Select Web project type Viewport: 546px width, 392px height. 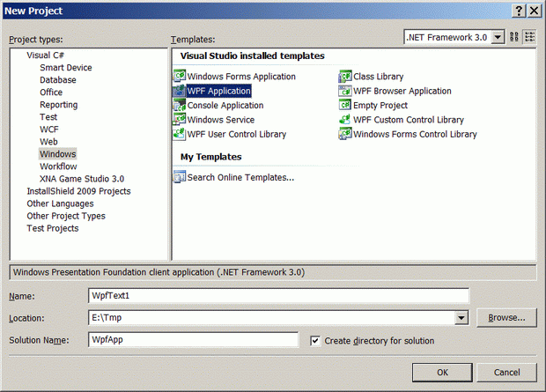click(48, 142)
